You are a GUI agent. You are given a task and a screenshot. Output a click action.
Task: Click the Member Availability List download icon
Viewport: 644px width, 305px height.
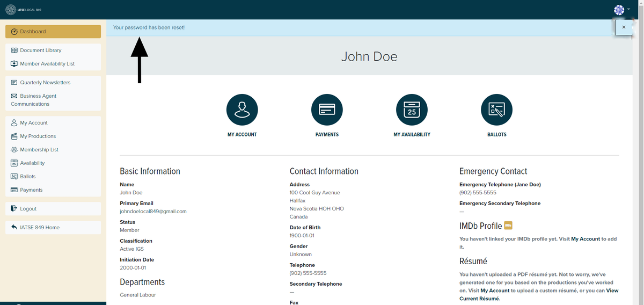click(x=14, y=64)
